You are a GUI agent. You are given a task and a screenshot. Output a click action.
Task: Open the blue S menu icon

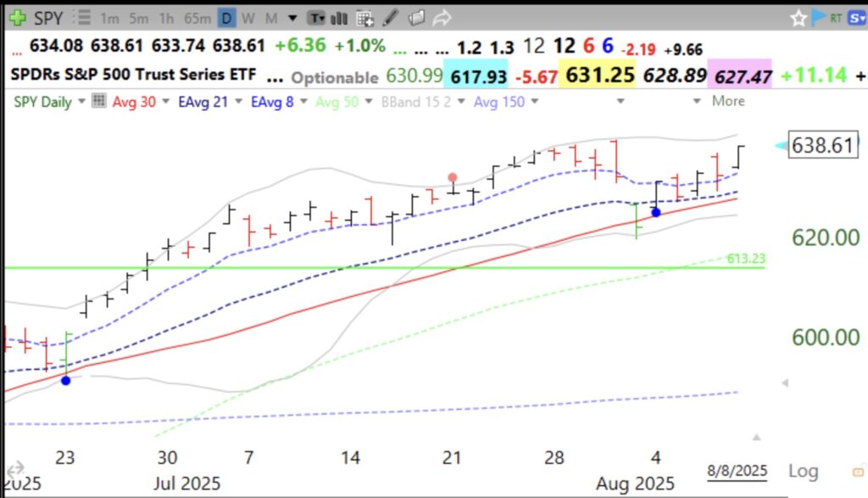click(x=857, y=19)
